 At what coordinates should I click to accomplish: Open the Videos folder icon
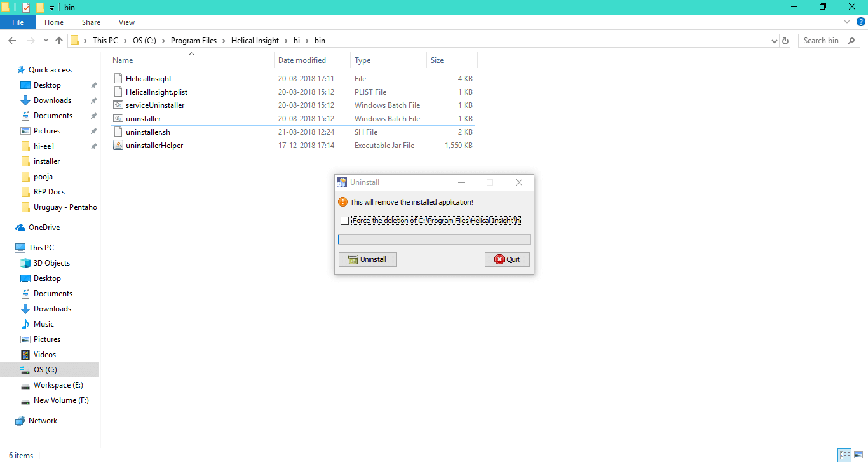pos(25,355)
